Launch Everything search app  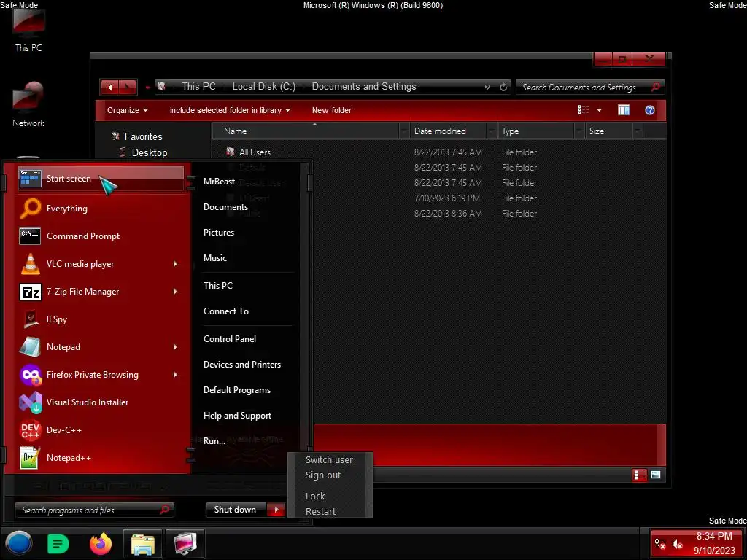pyautogui.click(x=101, y=209)
